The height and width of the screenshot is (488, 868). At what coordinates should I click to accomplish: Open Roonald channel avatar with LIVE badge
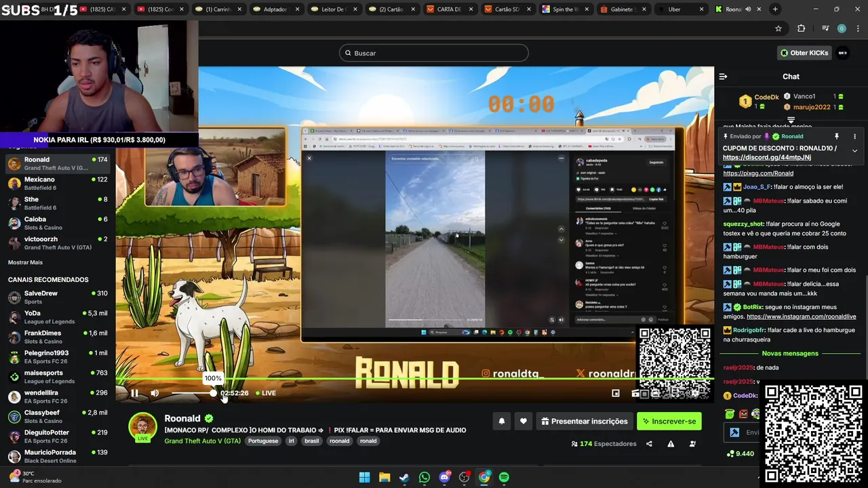point(142,427)
